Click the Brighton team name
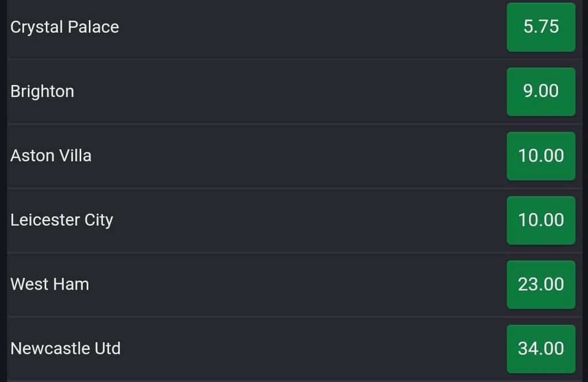588x382 pixels. 42,91
